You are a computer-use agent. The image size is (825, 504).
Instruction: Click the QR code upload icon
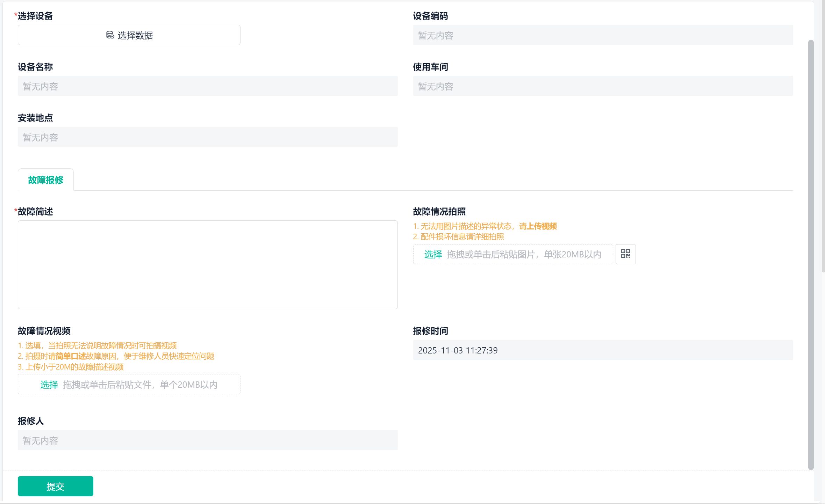pyautogui.click(x=625, y=254)
